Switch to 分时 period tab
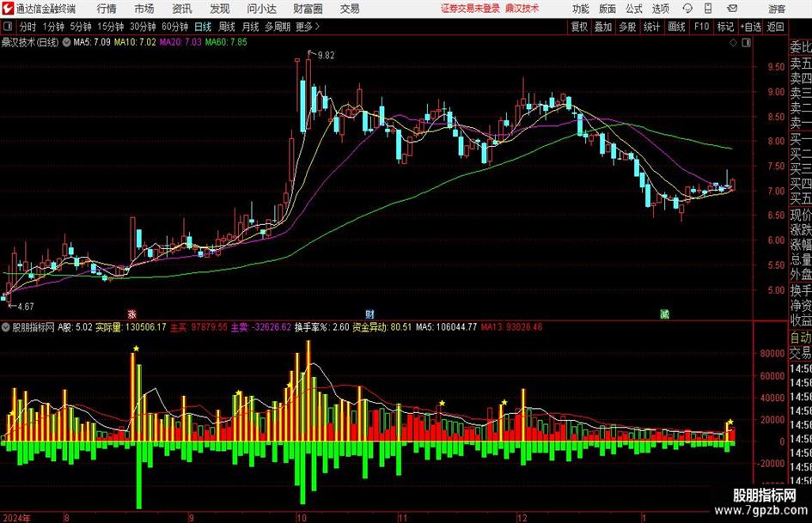Image resolution: width=812 pixels, height=523 pixels. 27,27
